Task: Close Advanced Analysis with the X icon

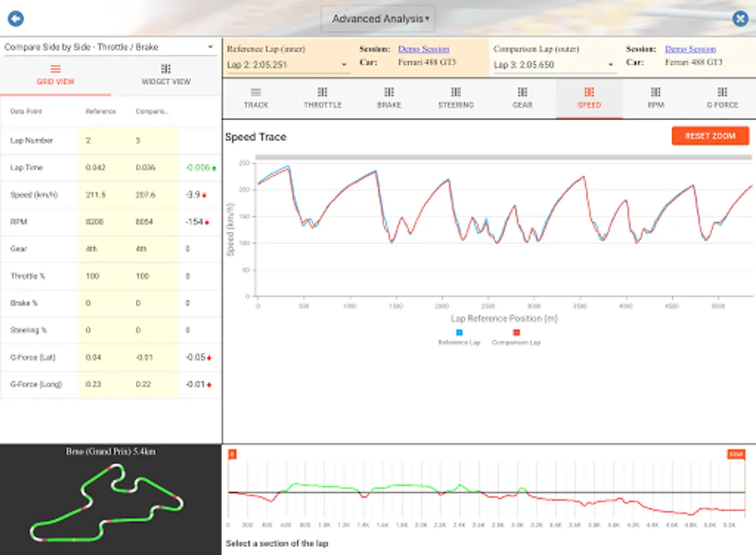Action: point(740,18)
